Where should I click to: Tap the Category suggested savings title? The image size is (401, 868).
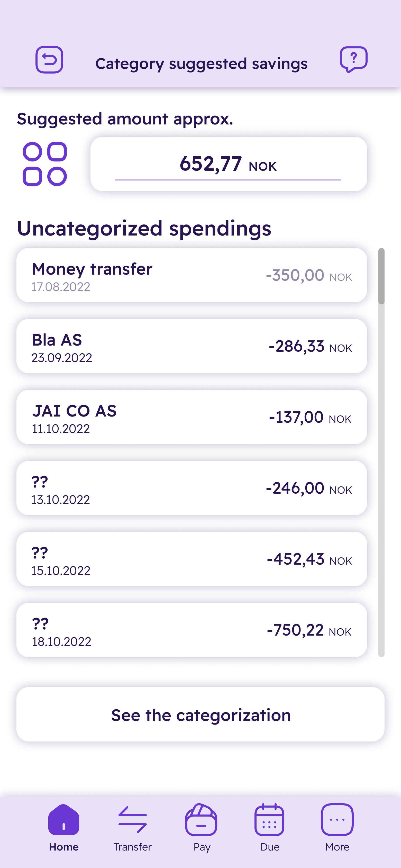tap(202, 64)
